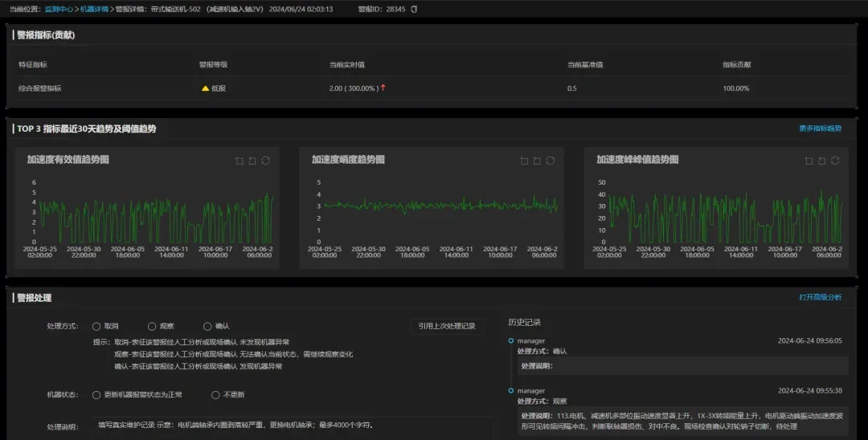This screenshot has height=440, width=868.
Task: Click zoom-reset icon on 加速度峰峰值趋势图 chart
Action: (x=821, y=161)
